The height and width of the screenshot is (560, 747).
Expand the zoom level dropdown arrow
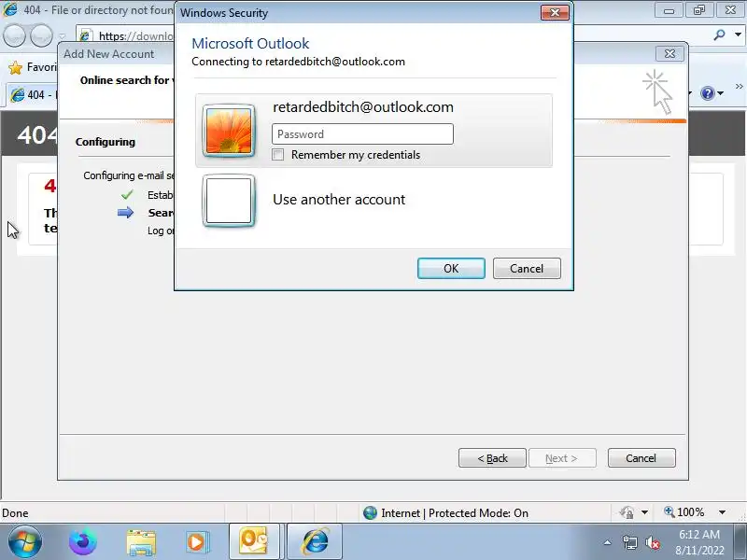point(722,512)
